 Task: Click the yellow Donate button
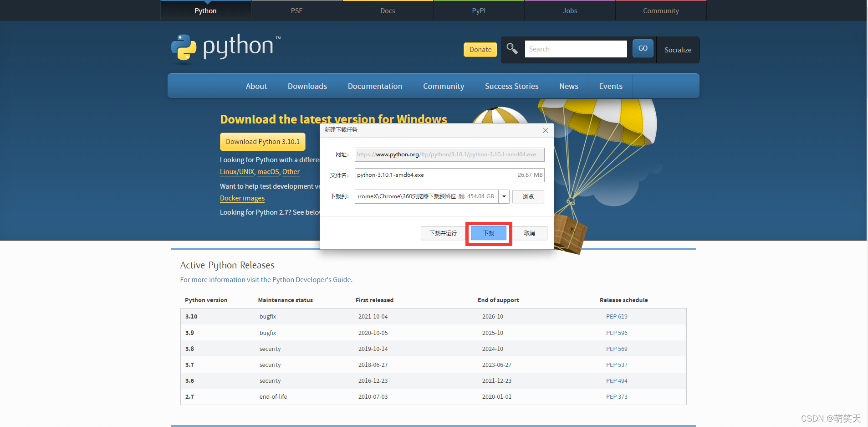pos(480,50)
